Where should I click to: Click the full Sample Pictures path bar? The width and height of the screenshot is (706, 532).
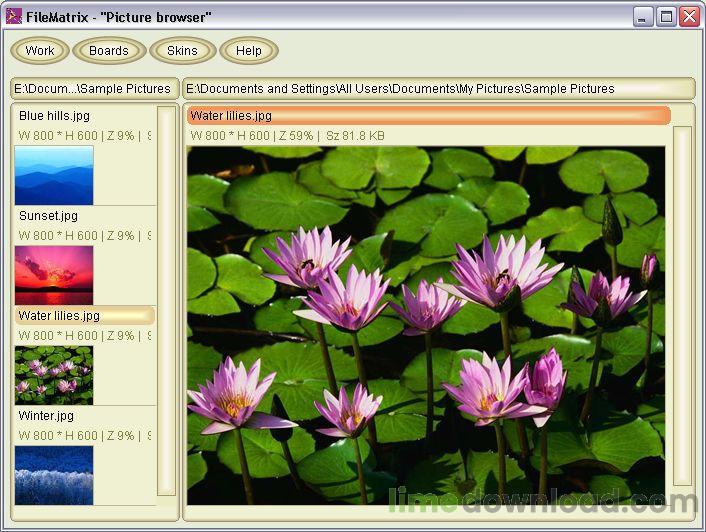tap(439, 89)
